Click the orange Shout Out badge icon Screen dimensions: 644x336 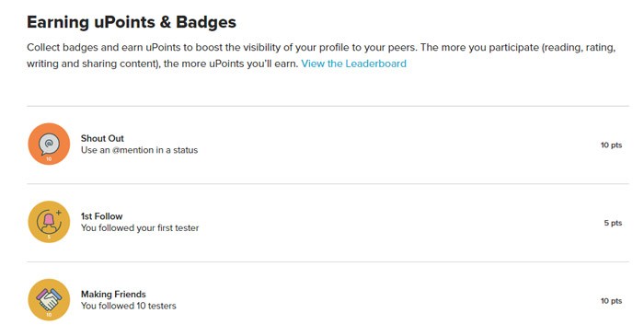pyautogui.click(x=49, y=144)
